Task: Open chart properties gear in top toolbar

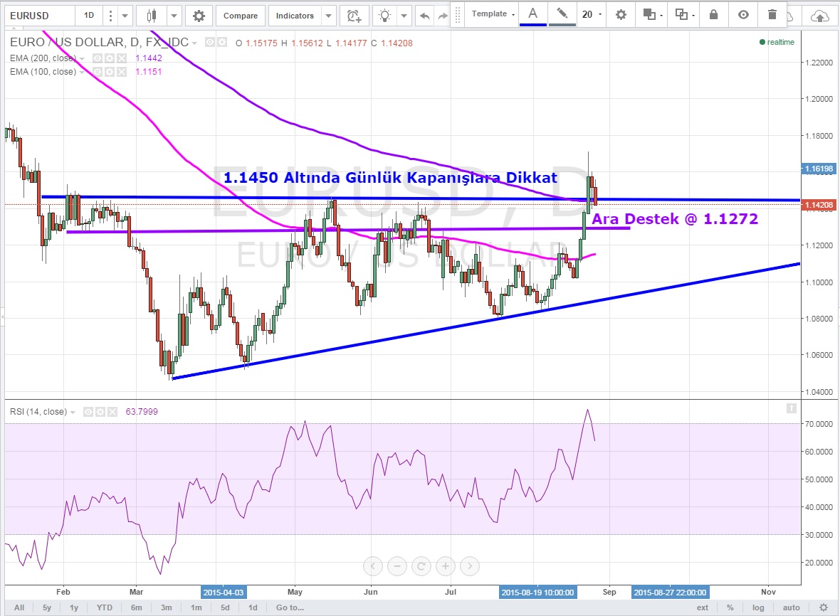Action: coord(199,16)
